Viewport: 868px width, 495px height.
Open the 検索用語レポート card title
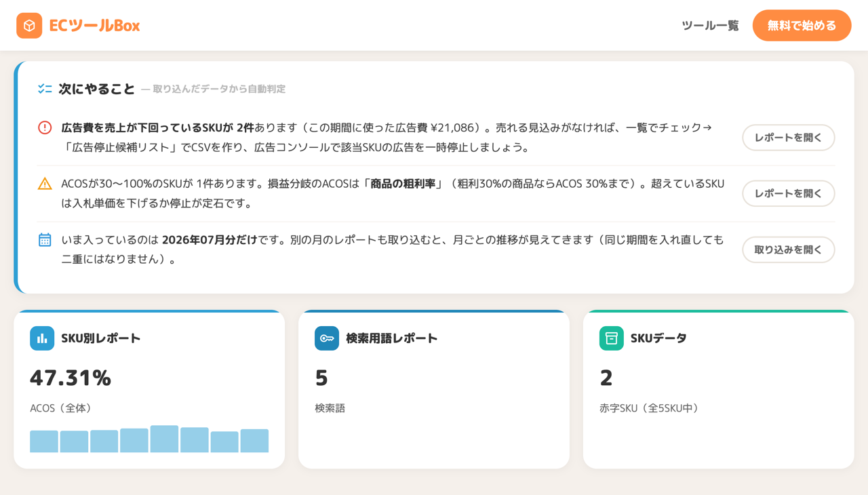392,338
